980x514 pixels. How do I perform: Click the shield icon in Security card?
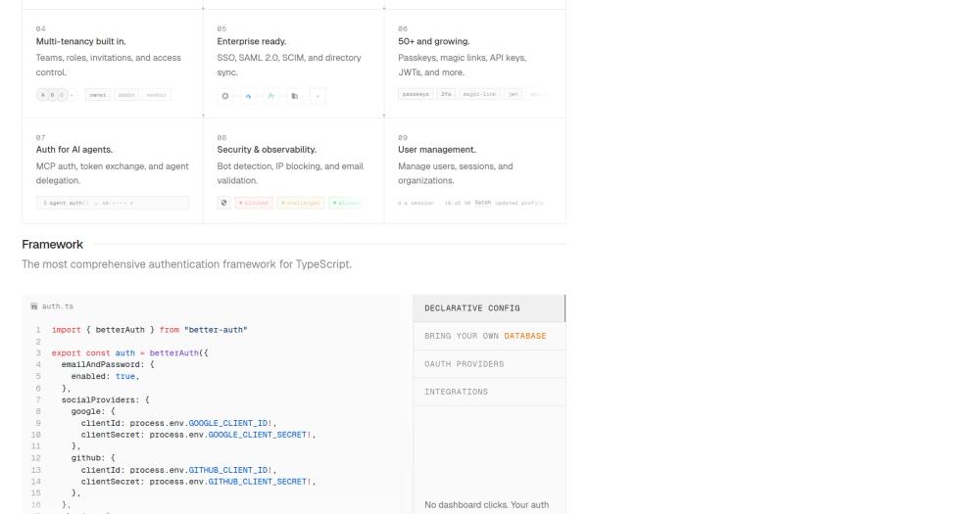(x=223, y=203)
